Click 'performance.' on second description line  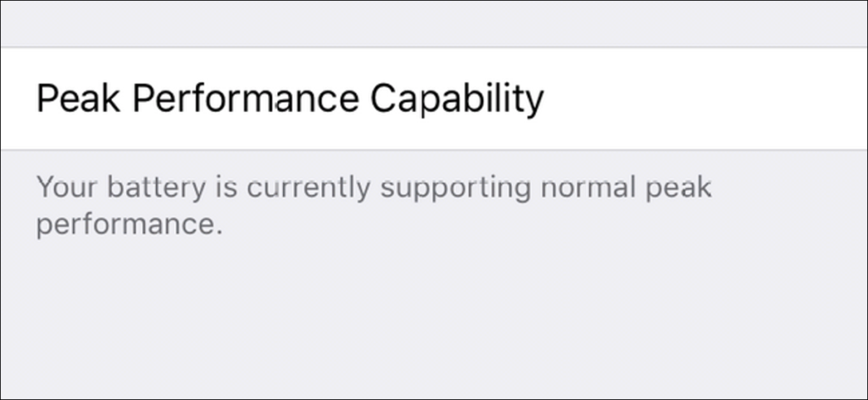(x=129, y=227)
